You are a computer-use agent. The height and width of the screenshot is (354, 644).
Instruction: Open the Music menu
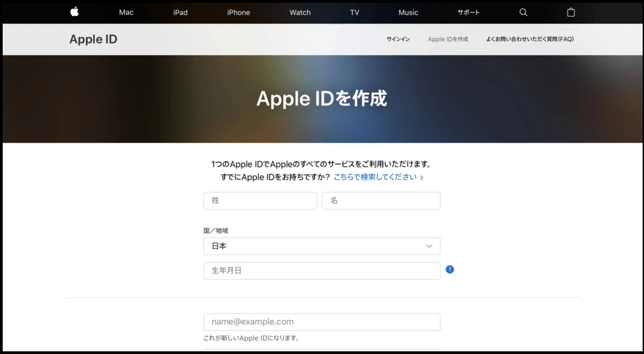(409, 12)
